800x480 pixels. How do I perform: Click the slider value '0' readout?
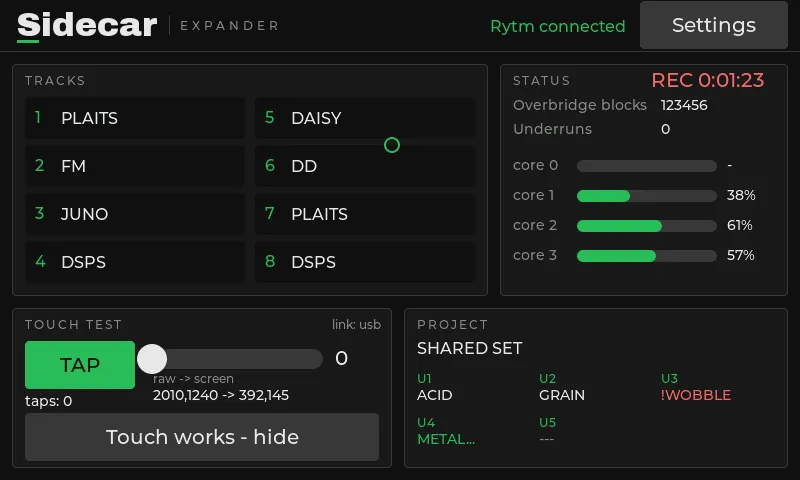341,359
